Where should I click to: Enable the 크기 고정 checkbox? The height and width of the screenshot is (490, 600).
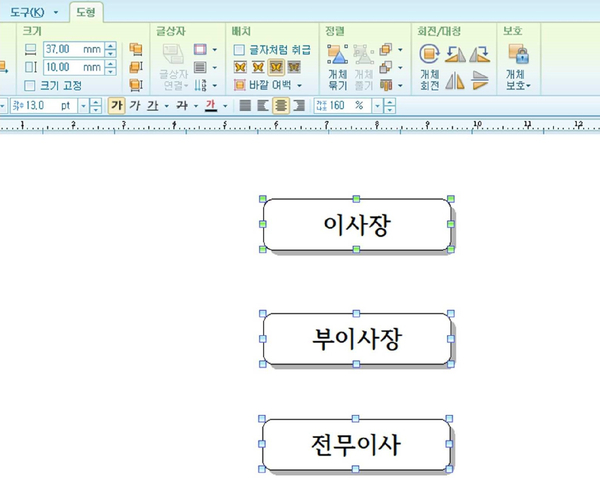pos(29,85)
